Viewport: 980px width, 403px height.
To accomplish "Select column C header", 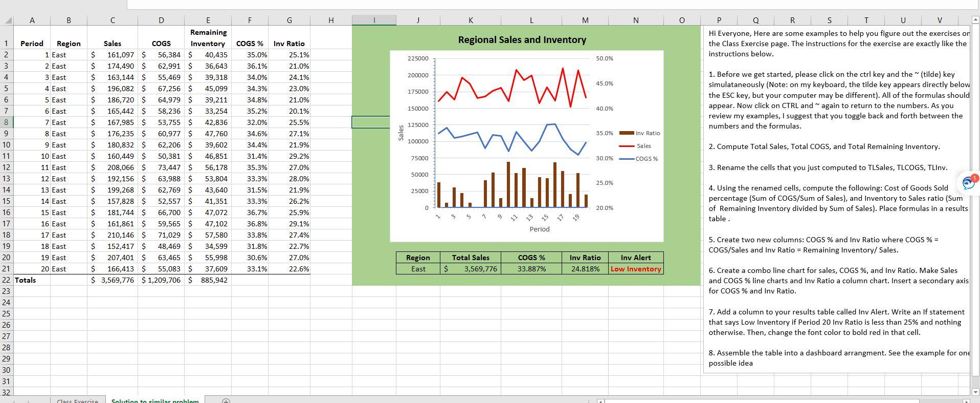I will (112, 20).
